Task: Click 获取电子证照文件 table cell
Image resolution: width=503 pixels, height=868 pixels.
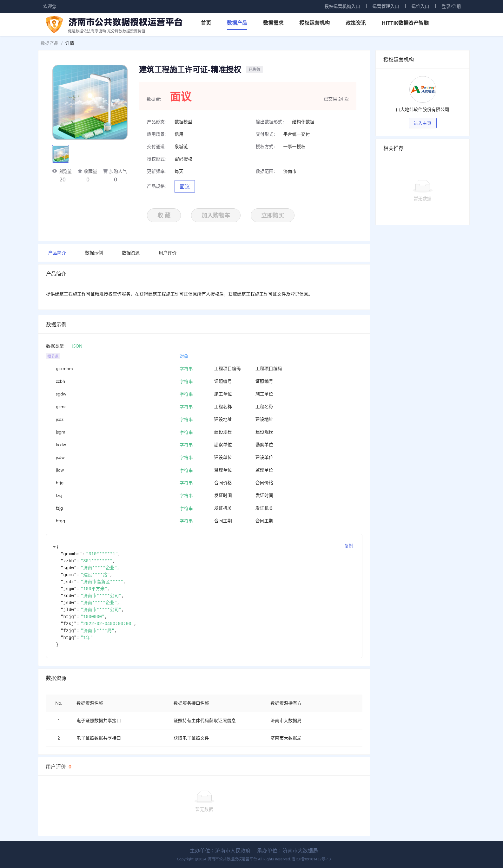Action: click(x=191, y=738)
